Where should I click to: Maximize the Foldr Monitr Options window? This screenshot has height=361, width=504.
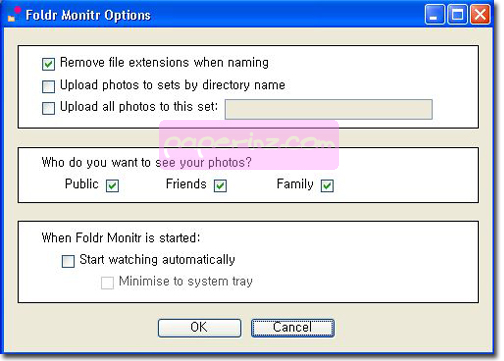pos(457,15)
